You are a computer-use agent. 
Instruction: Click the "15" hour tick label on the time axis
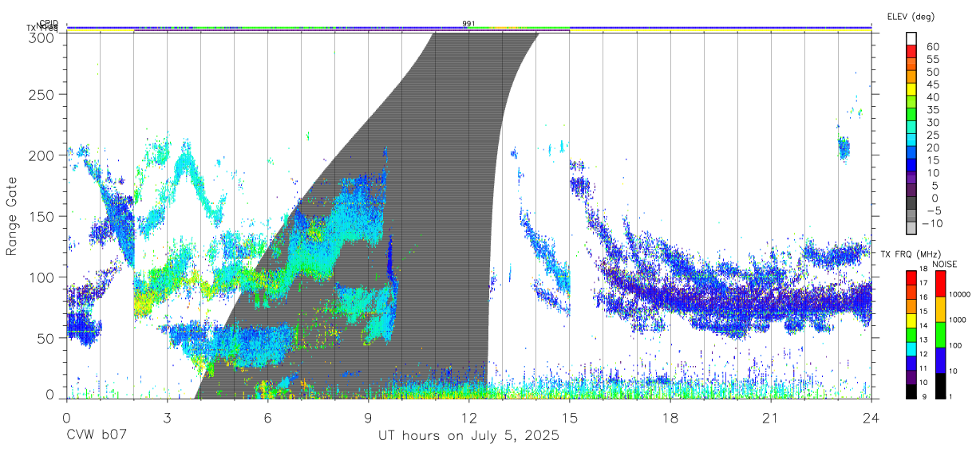tap(570, 417)
